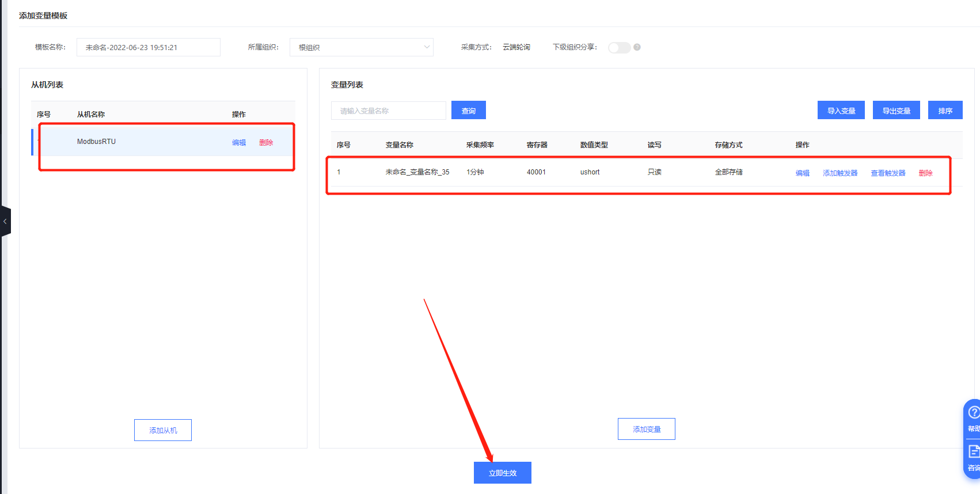Click the 排序 sort button
The image size is (980, 494).
click(x=945, y=111)
